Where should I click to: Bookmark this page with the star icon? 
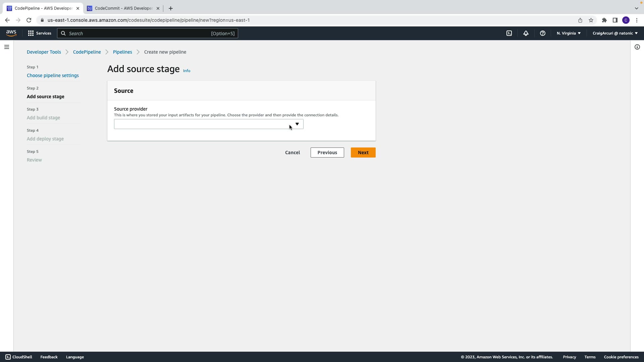pos(591,20)
